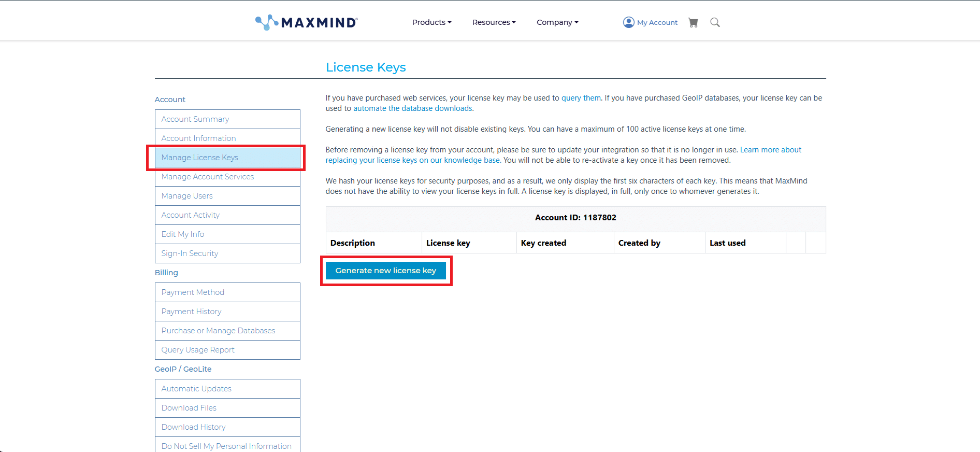Select Manage License Keys sidebar item
980x452 pixels.
[x=227, y=158]
